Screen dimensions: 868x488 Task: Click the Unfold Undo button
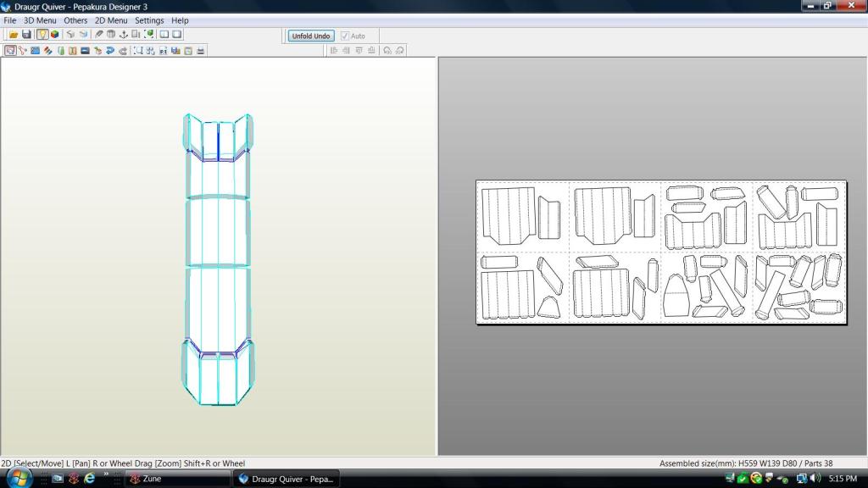pos(311,36)
